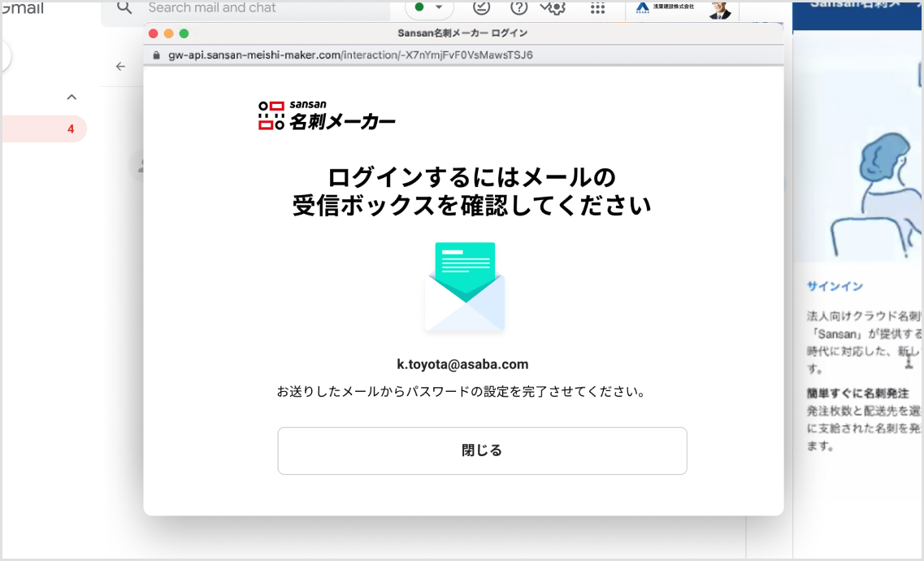Screen dimensions: 924x561
Task: Go back with Gmail's left arrow
Action: pyautogui.click(x=121, y=67)
